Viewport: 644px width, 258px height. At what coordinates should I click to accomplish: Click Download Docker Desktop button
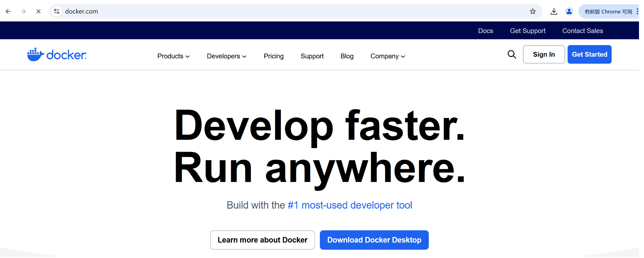[x=374, y=240]
